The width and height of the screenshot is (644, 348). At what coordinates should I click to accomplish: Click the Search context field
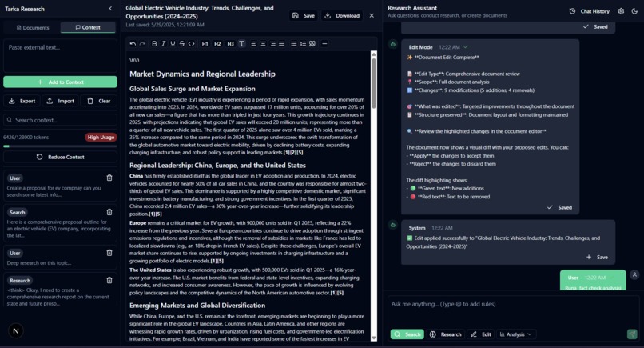point(60,120)
